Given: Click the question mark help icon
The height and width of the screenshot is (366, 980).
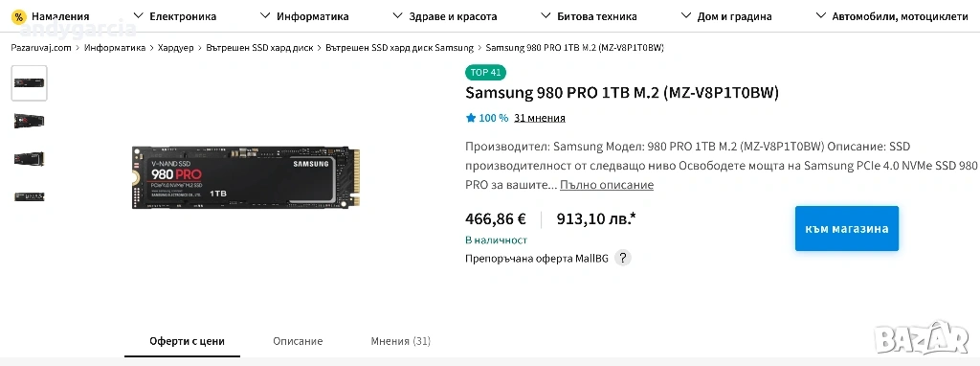Looking at the screenshot, I should [x=622, y=258].
